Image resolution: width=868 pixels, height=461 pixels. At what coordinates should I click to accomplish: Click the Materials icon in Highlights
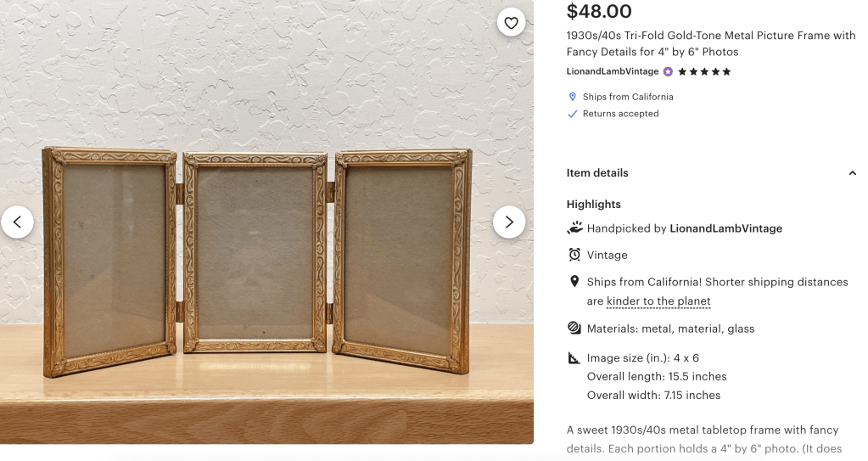574,328
